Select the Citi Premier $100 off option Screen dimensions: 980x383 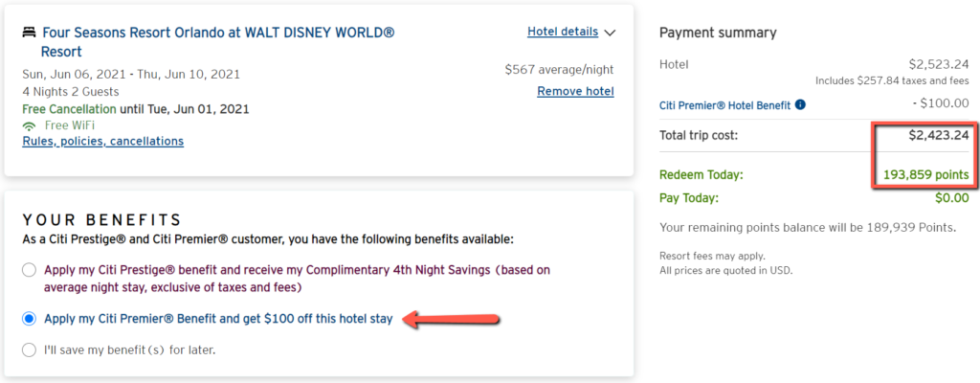click(x=29, y=319)
